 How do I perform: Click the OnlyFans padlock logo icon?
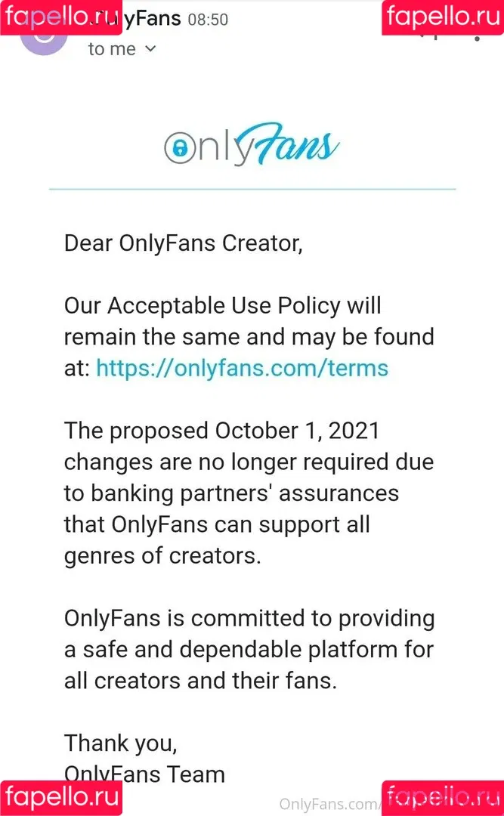click(180, 148)
